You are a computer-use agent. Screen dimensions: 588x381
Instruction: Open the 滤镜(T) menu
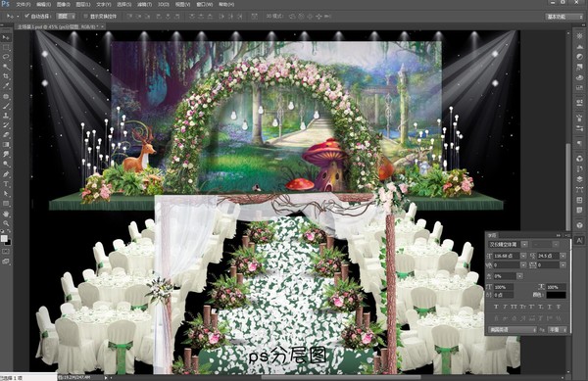[144, 5]
